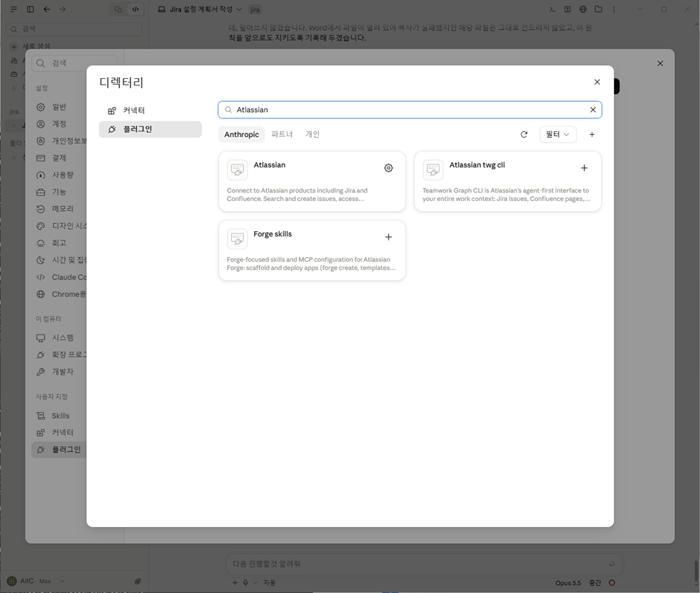The height and width of the screenshot is (593, 700).
Task: Click the clock icon for 시간 및 집중
Action: (41, 260)
